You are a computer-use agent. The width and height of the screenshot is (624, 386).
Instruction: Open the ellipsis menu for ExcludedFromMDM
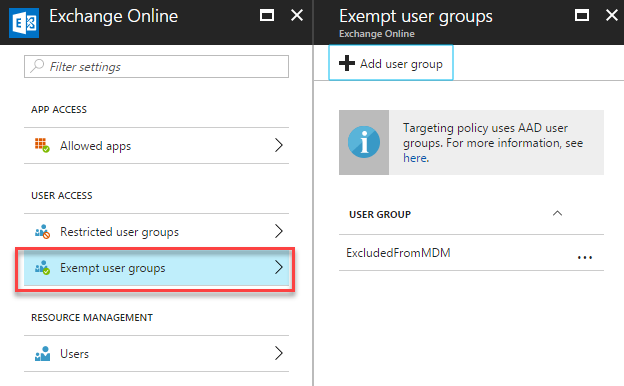click(585, 257)
